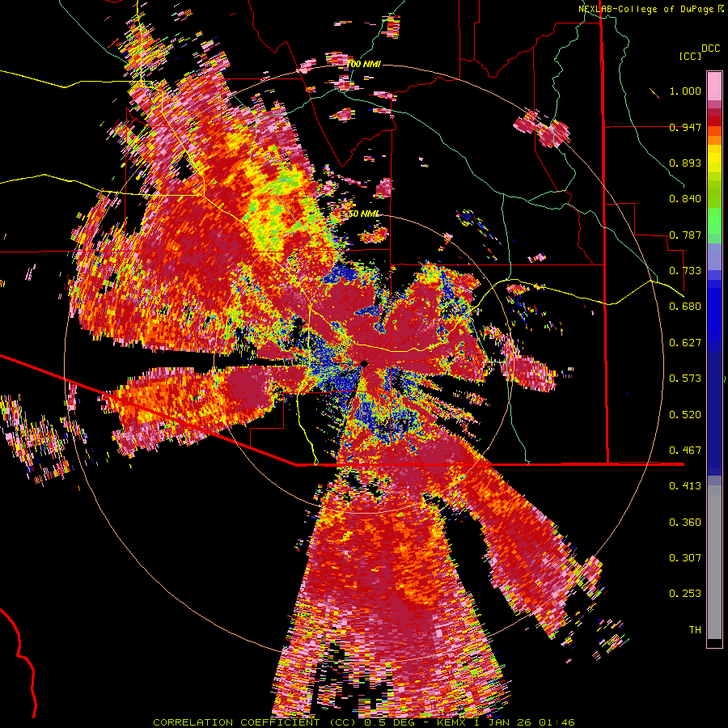Select the 1.000 scale value
Image resolution: width=728 pixels, height=728 pixels.
tap(685, 91)
